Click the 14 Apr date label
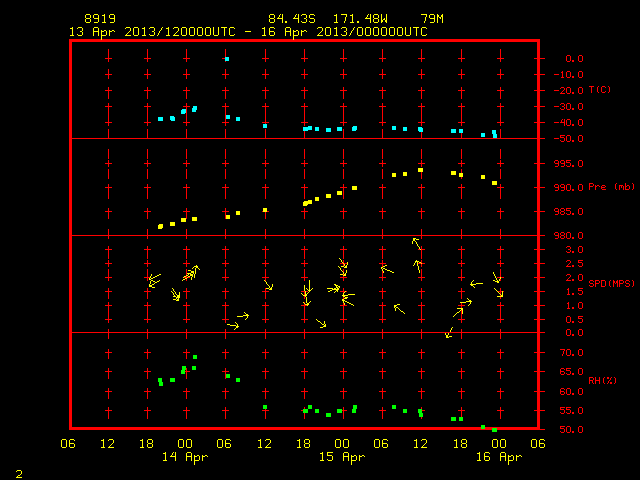 click(x=185, y=457)
